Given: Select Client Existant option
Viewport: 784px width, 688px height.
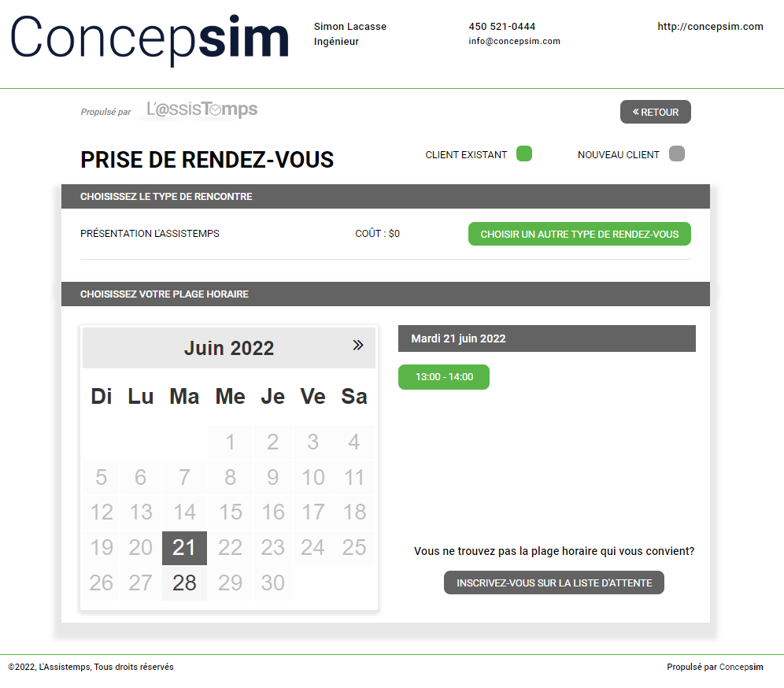Looking at the screenshot, I should [x=524, y=154].
